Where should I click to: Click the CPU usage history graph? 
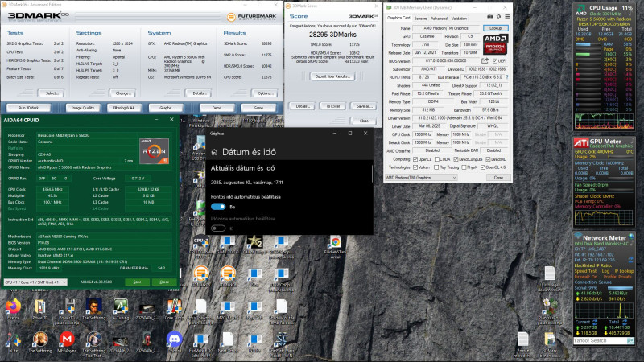coord(604,121)
